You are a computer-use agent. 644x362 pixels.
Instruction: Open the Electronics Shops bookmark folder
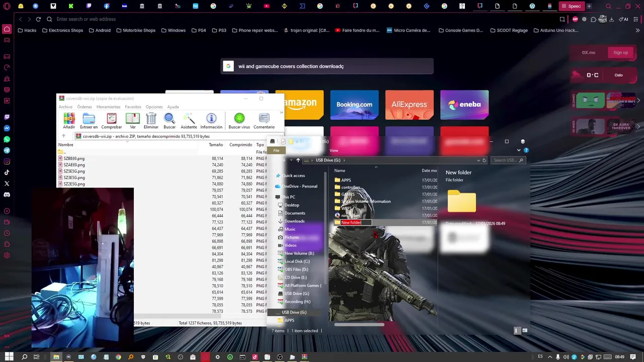[x=62, y=30]
